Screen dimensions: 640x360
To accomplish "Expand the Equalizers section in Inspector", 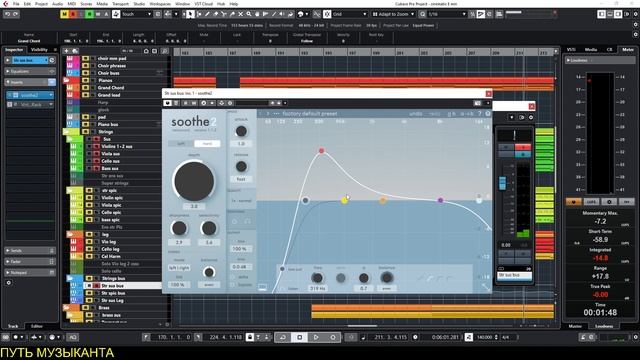I will click(x=30, y=71).
